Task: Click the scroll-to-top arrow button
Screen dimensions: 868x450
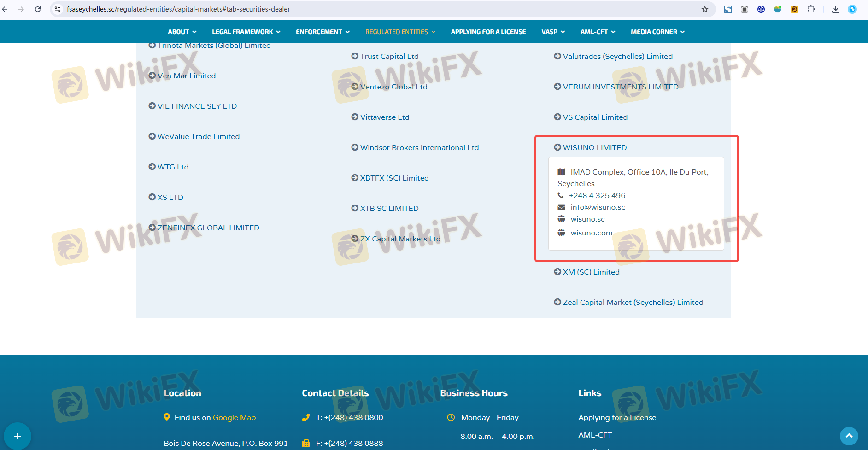Action: point(849,436)
